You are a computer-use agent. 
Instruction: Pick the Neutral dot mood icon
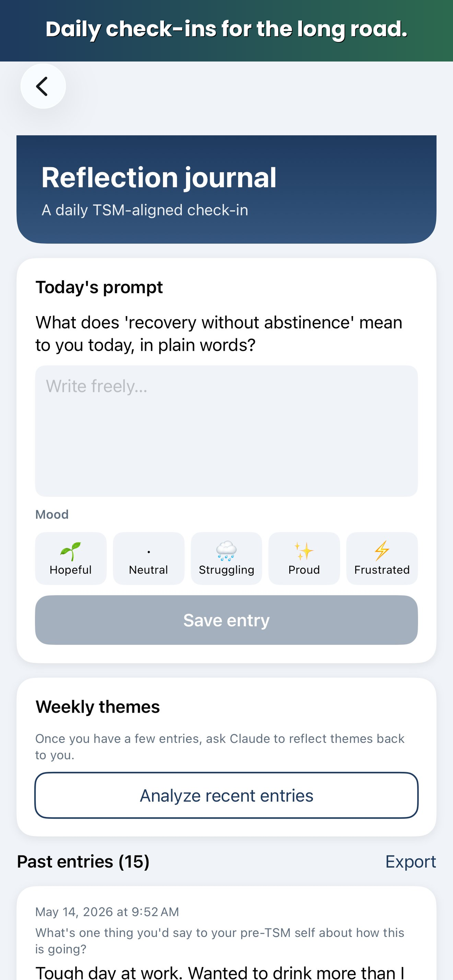(x=148, y=552)
